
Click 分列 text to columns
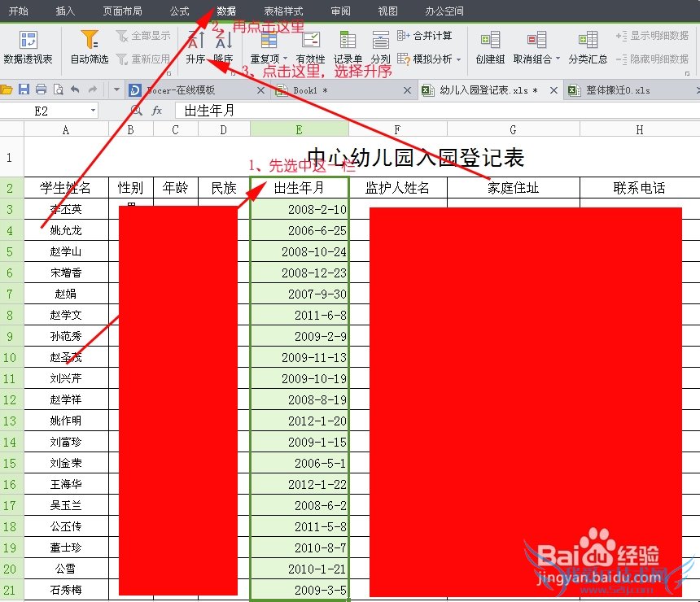[x=380, y=47]
